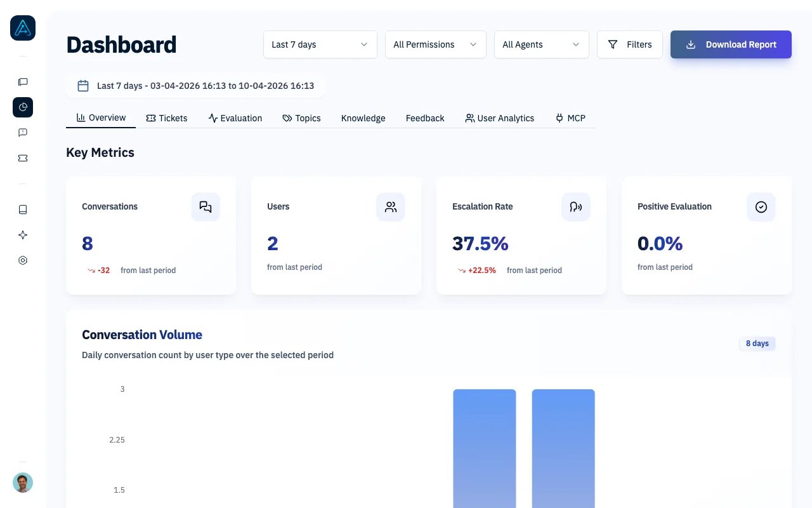
Task: Click the Dashboard page title
Action: coord(121,45)
